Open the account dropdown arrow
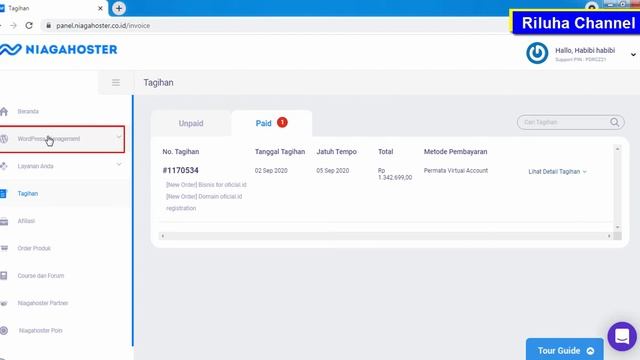This screenshot has height=360, width=640. 633,54
